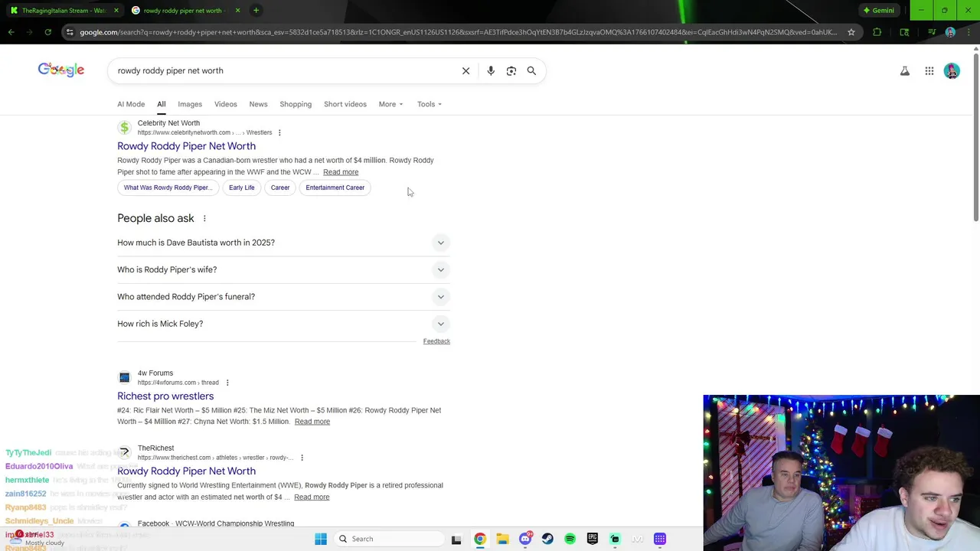Open Search Labs flask icon
This screenshot has height=551, width=980.
[x=904, y=71]
